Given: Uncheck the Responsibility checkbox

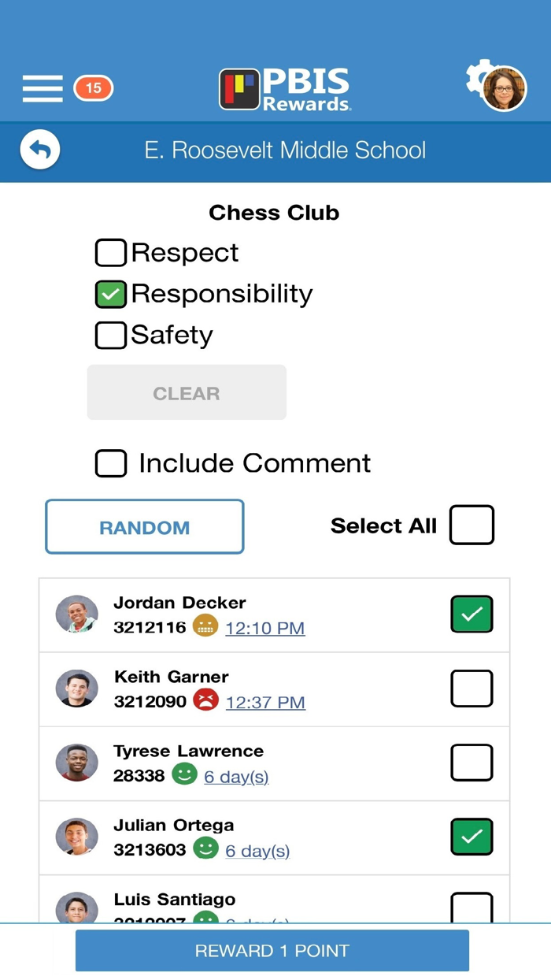Looking at the screenshot, I should click(x=111, y=294).
